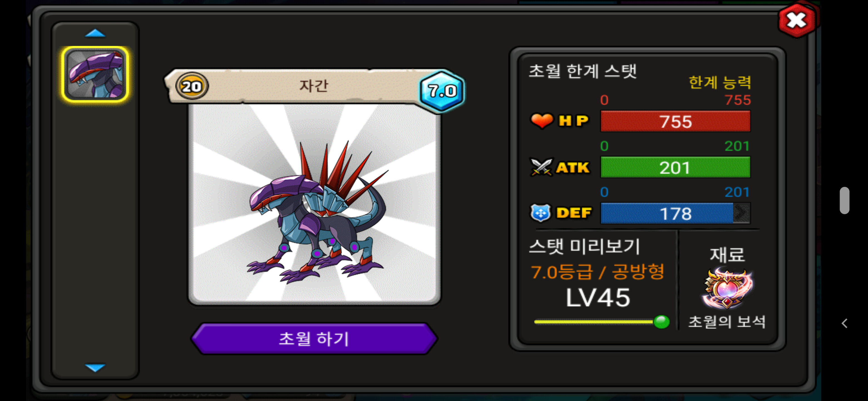Click the 7.0 grade hexagon badge
This screenshot has height=401, width=868.
pos(442,91)
